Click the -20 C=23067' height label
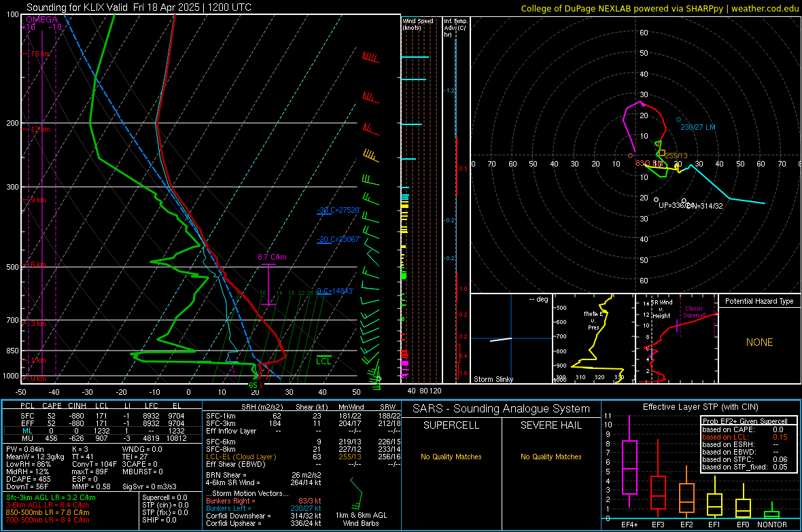The height and width of the screenshot is (532, 802). (x=338, y=239)
